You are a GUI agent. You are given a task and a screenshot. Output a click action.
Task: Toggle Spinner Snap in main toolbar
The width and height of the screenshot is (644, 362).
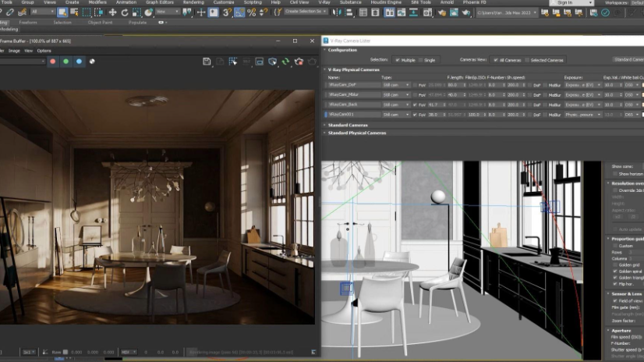pyautogui.click(x=264, y=12)
